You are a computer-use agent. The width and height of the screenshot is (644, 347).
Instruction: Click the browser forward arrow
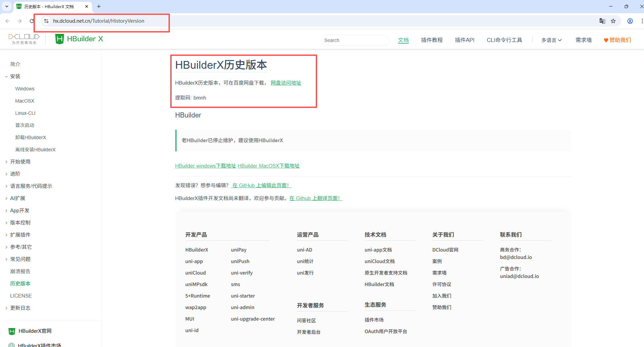coord(20,21)
